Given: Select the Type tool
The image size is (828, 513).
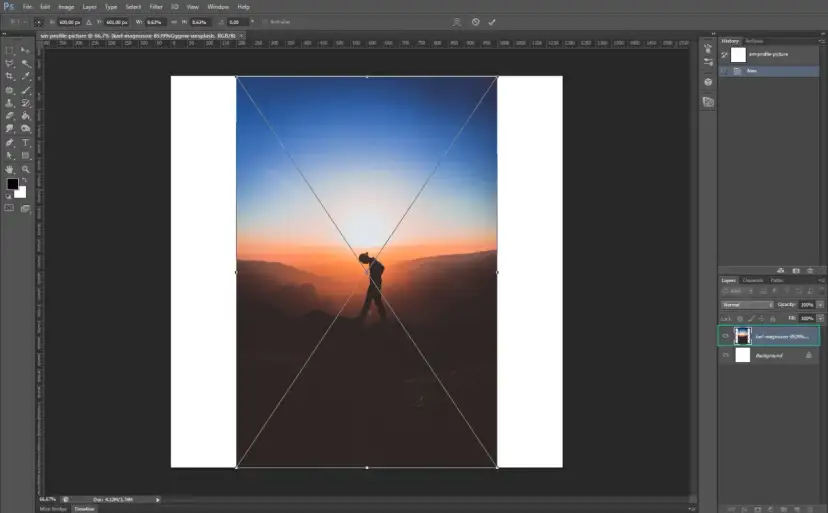Looking at the screenshot, I should pos(25,142).
